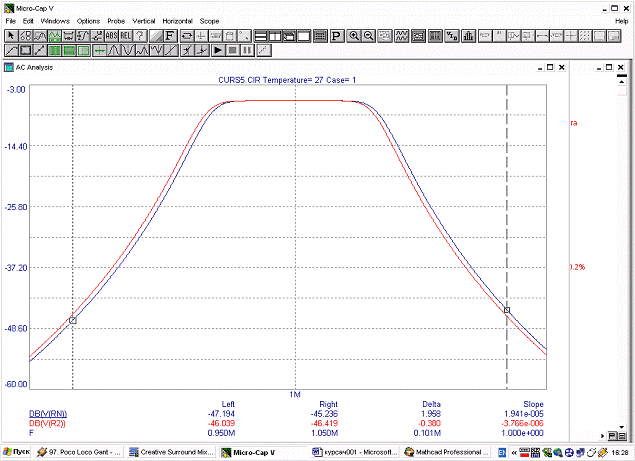Screen dimensions: 635x461
Task: Click the right cursor marker on curve
Action: click(x=508, y=310)
